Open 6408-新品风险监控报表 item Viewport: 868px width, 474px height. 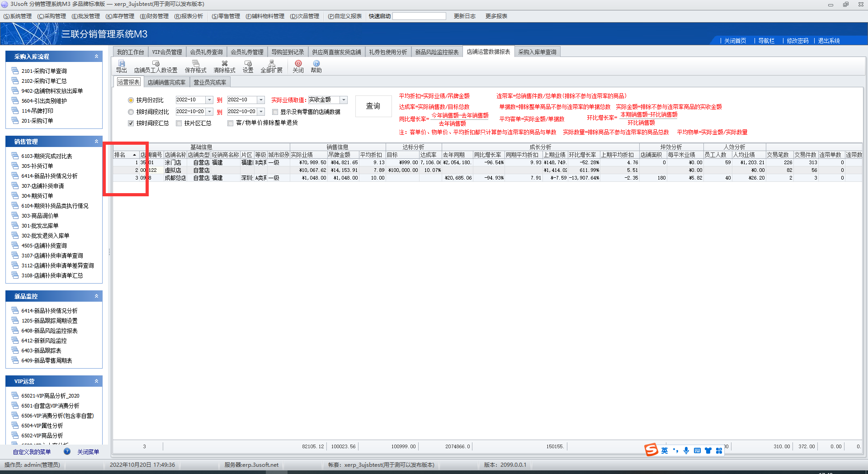pos(49,331)
